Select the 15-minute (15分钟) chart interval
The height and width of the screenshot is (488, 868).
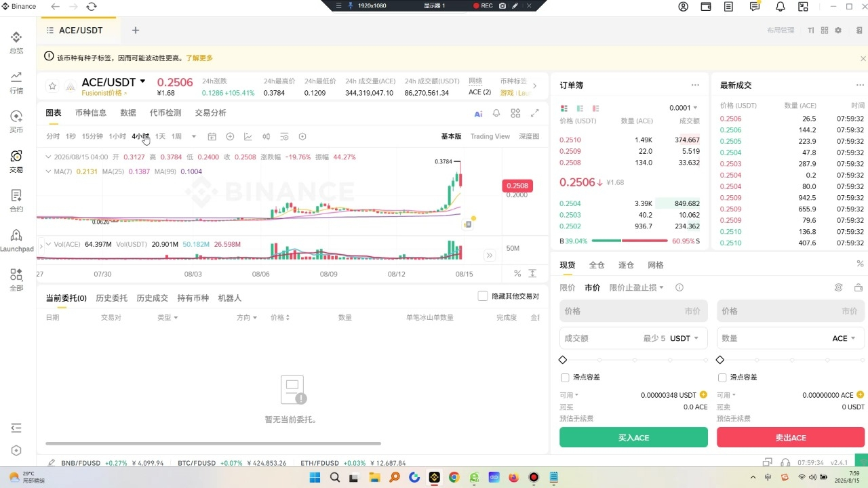[92, 136]
